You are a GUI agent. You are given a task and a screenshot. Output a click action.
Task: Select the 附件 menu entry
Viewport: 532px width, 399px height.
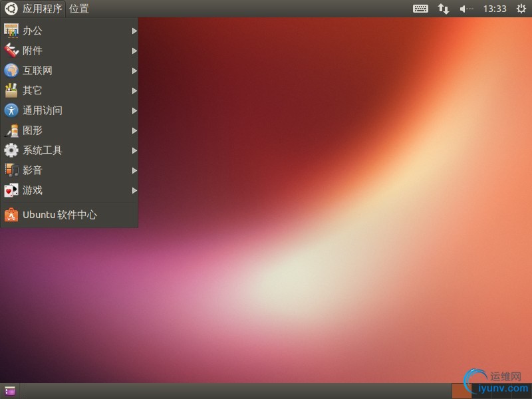tap(69, 51)
